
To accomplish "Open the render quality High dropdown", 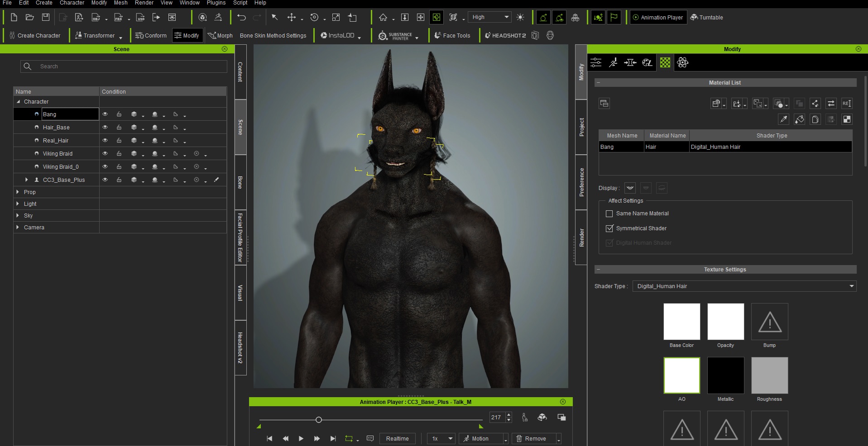I will click(490, 17).
